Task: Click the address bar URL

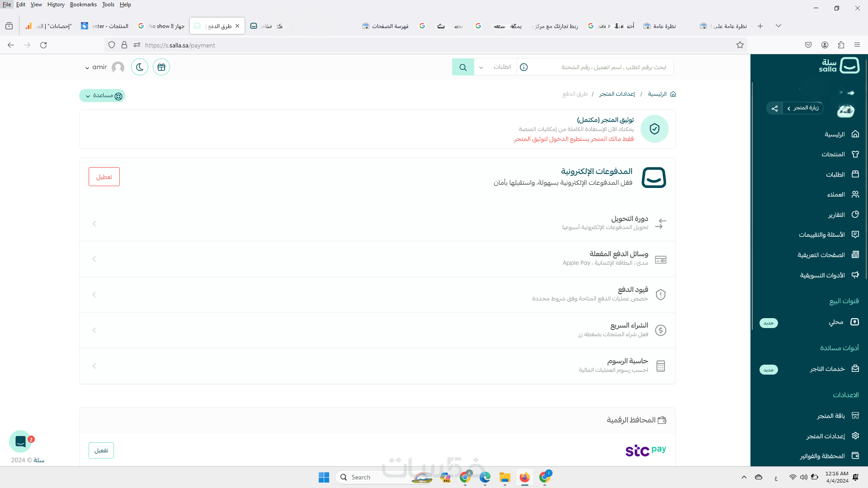Action: (x=180, y=45)
